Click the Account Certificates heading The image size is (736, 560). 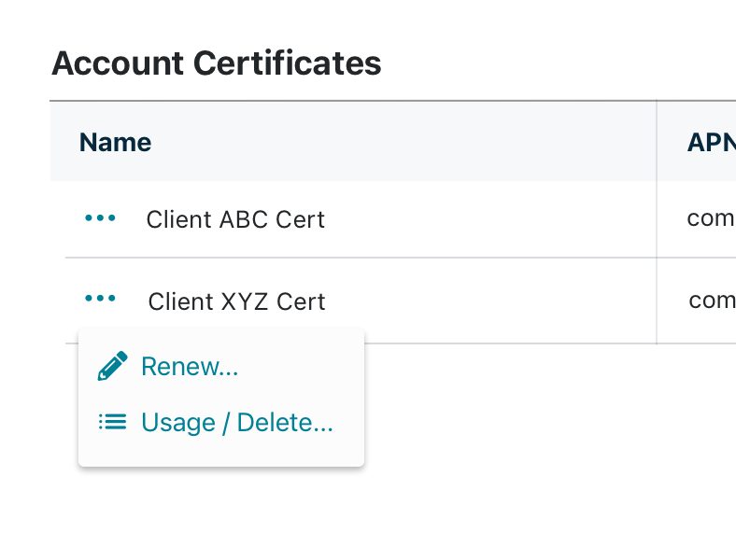click(217, 63)
